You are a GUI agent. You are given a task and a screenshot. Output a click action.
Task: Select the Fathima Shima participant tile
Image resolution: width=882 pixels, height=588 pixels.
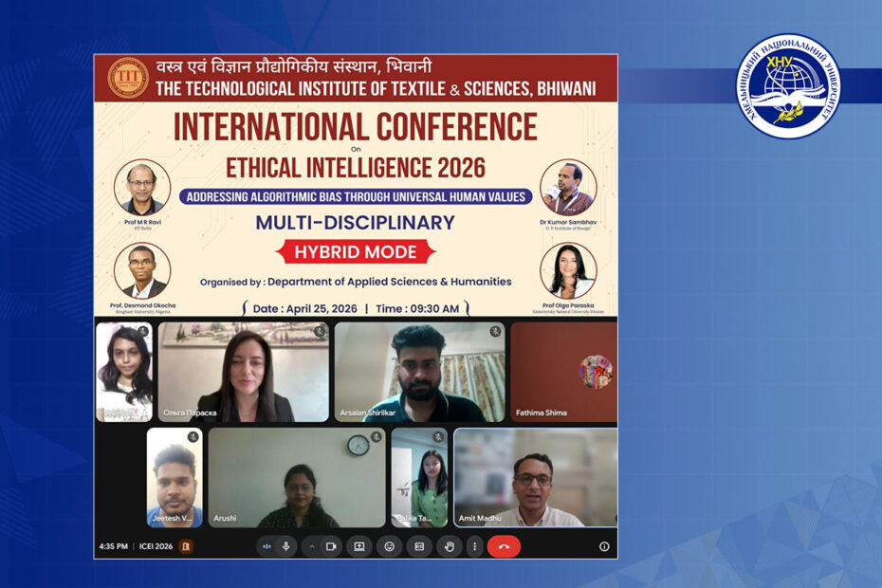pos(563,372)
